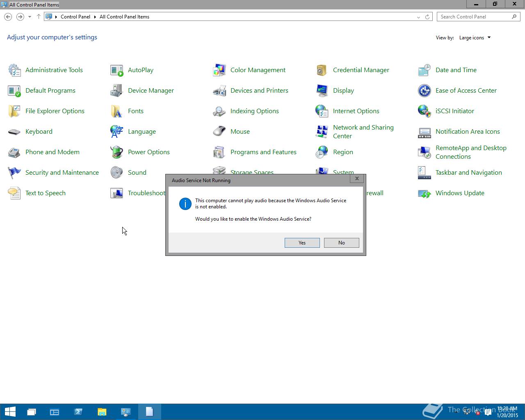This screenshot has height=420, width=525.
Task: Open the Ease of Access Center icon
Action: click(425, 91)
